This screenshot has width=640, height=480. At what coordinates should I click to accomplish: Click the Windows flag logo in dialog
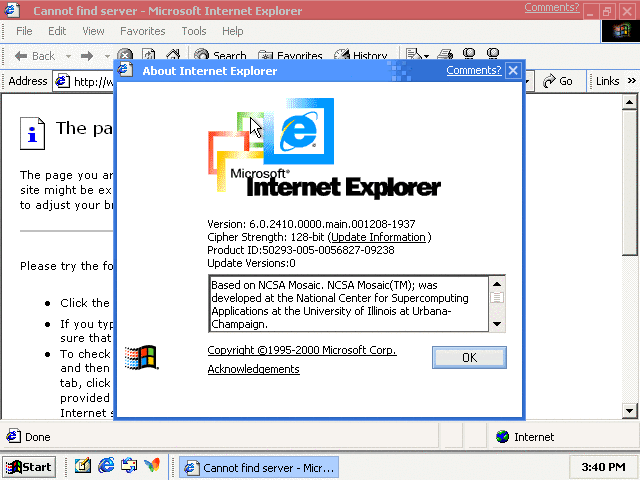coord(141,358)
